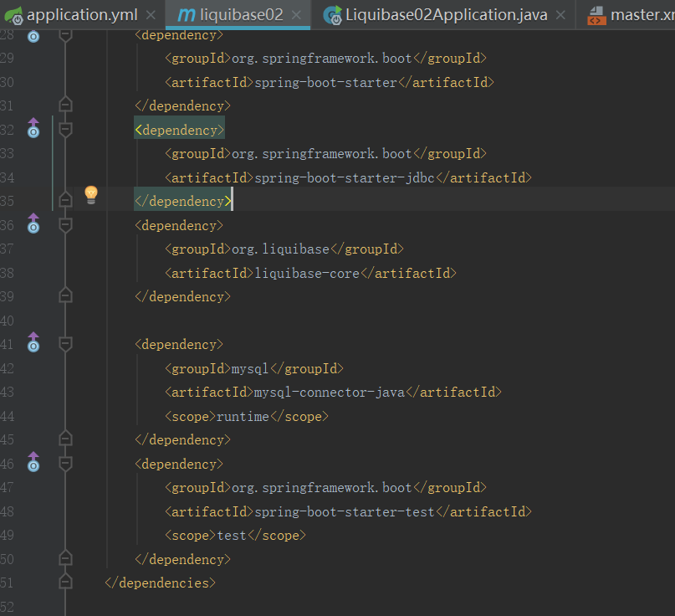
Task: Collapse the dependency block at line 28
Action: (x=65, y=35)
